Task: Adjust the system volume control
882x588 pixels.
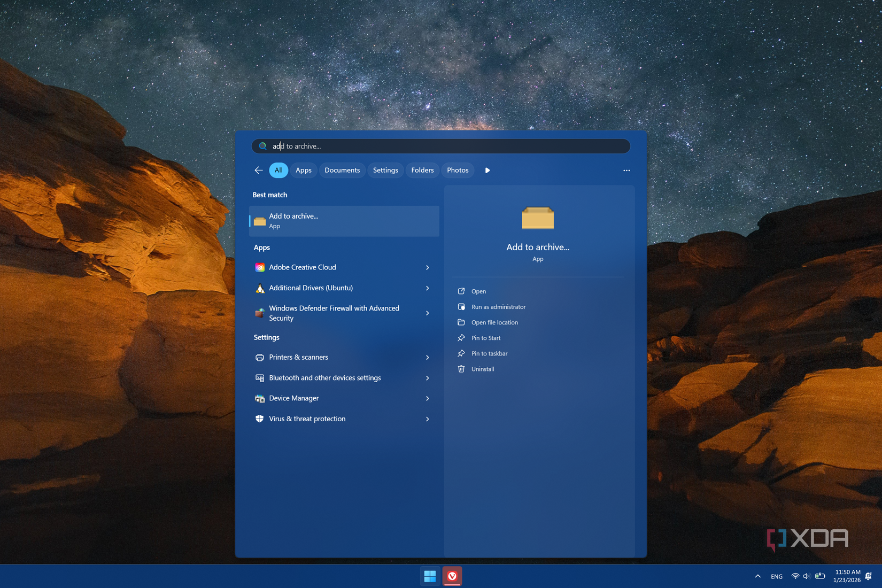Action: pos(807,576)
